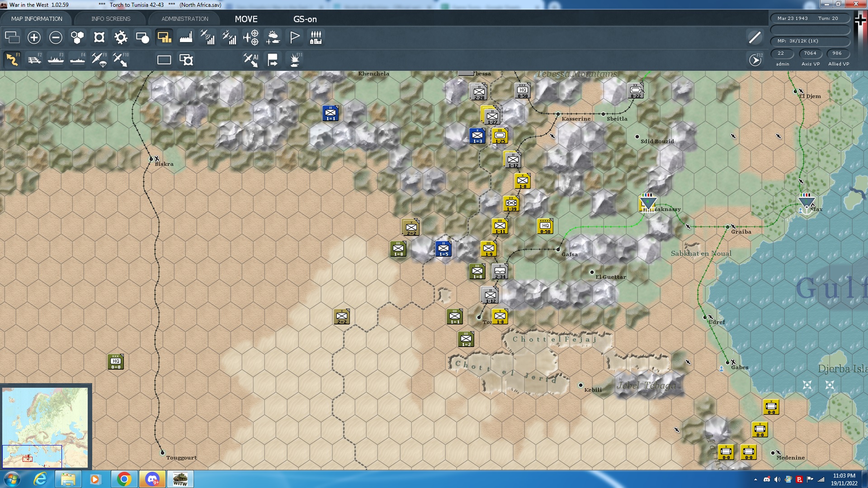Screen dimensions: 868x488
Task: Select the XXXXX HQ unit near Gafsa
Action: pyautogui.click(x=545, y=226)
